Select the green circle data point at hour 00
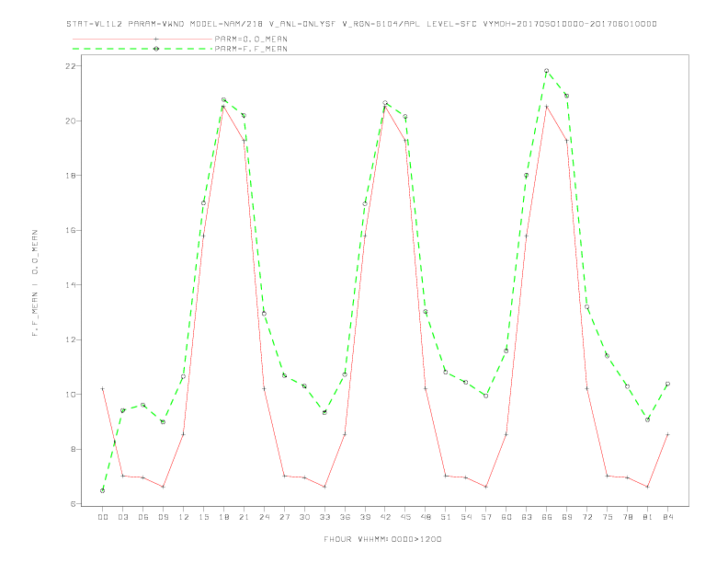Viewport: 728px width, 563px height. (x=103, y=490)
